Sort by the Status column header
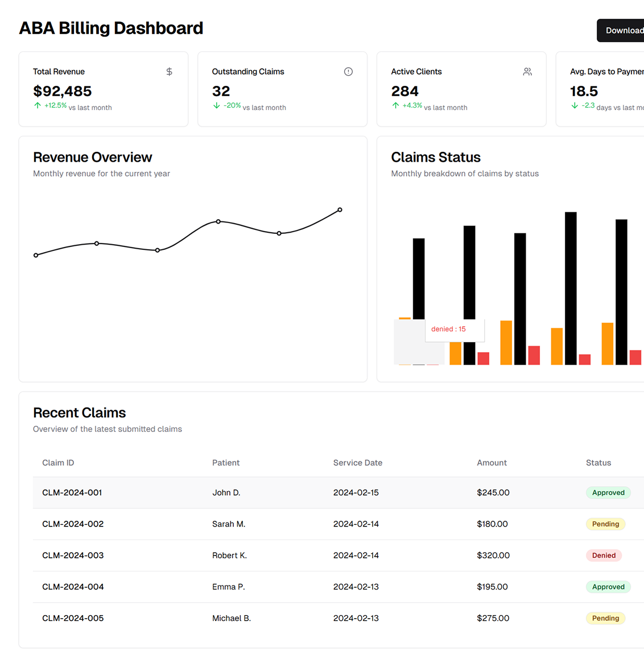Viewport: 644px width, 667px height. pos(598,463)
